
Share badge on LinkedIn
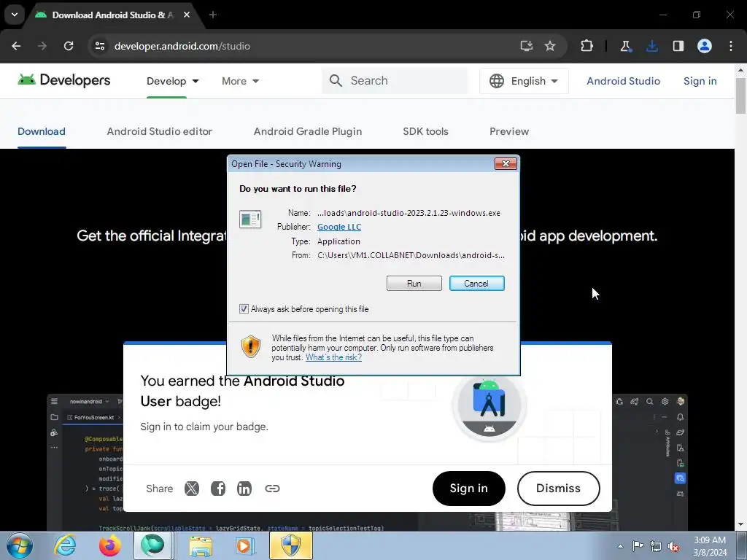(x=244, y=488)
